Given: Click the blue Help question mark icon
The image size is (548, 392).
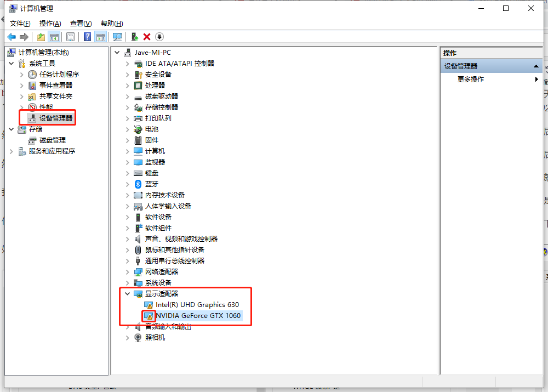Looking at the screenshot, I should (87, 37).
